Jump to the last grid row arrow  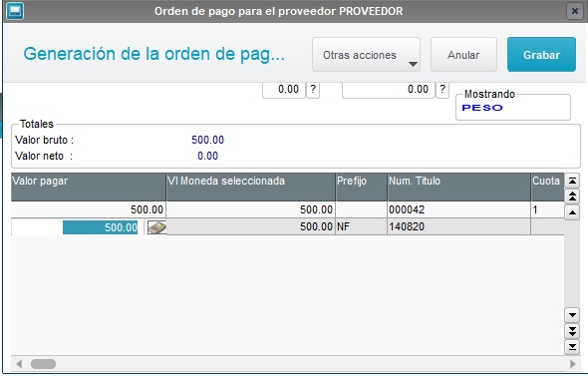click(x=572, y=347)
